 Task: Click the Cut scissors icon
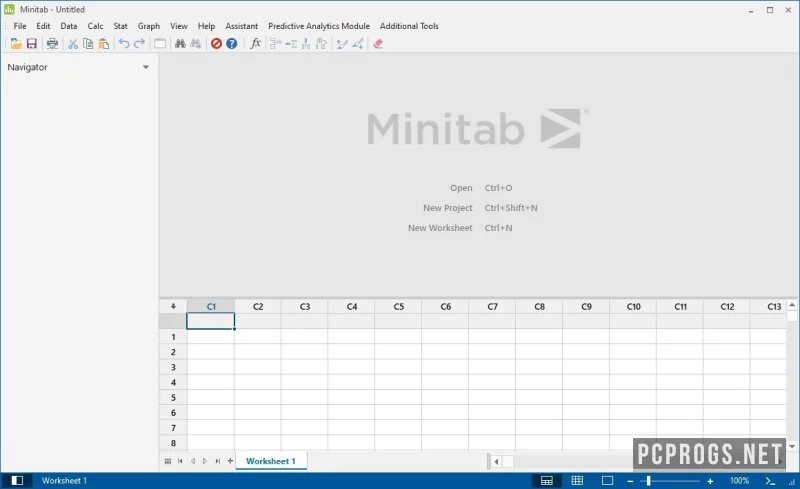coord(73,44)
